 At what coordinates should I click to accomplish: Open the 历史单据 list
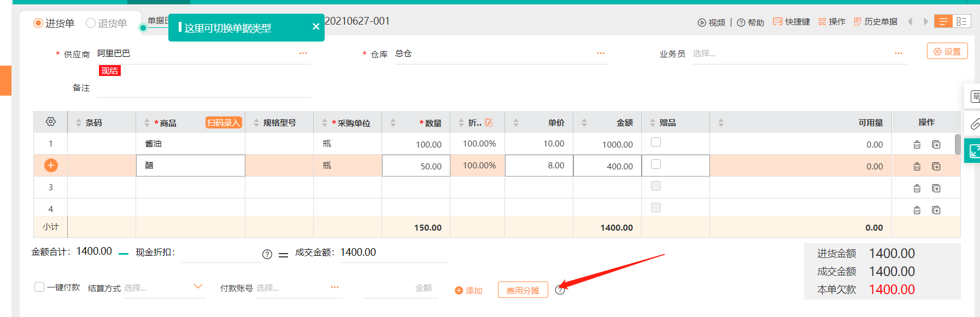(876, 22)
